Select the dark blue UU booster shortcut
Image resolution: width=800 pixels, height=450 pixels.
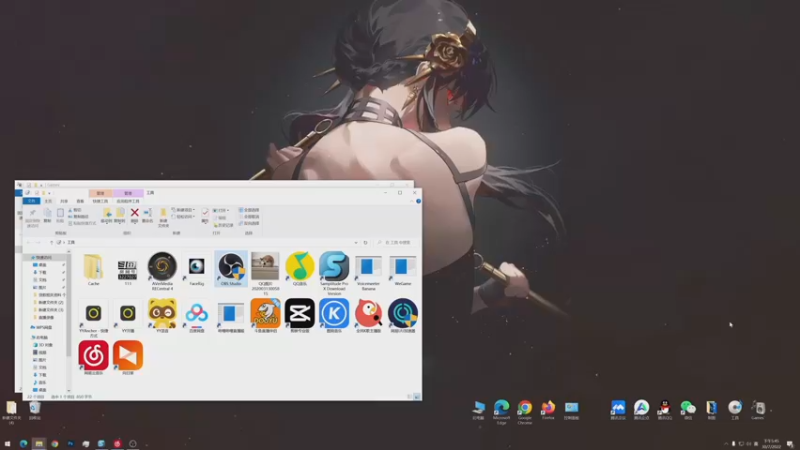(403, 316)
